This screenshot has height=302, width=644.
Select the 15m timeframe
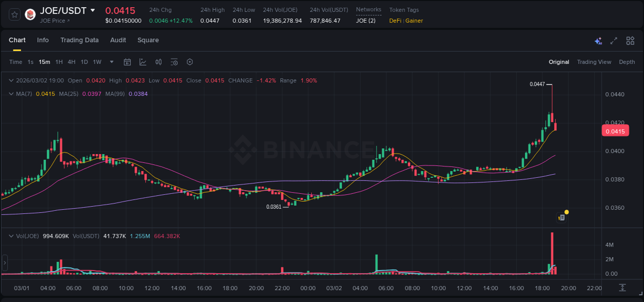(44, 62)
